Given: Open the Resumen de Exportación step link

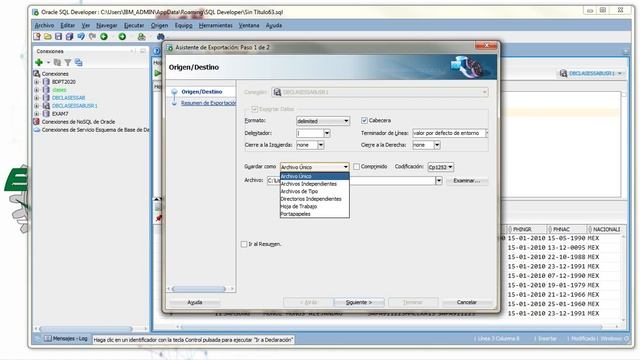Looking at the screenshot, I should pyautogui.click(x=209, y=103).
